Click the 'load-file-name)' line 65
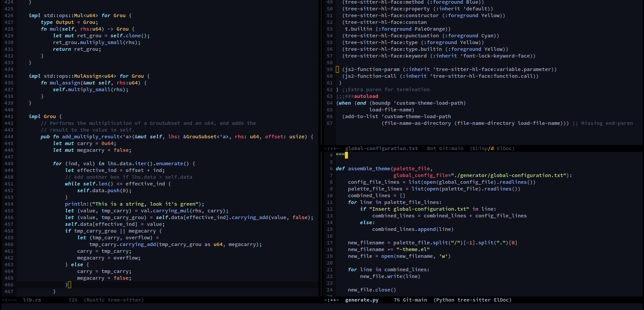The width and height of the screenshot is (644, 310). [392, 110]
